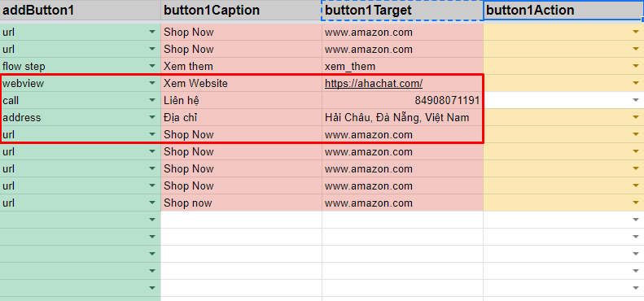
Task: Open button1Action dropdown in the webview row
Action: pos(636,83)
